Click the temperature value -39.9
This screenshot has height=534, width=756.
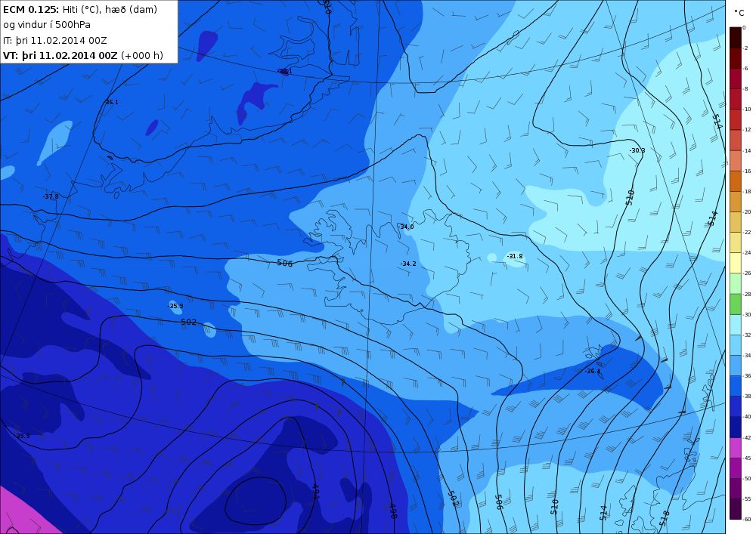pos(22,436)
